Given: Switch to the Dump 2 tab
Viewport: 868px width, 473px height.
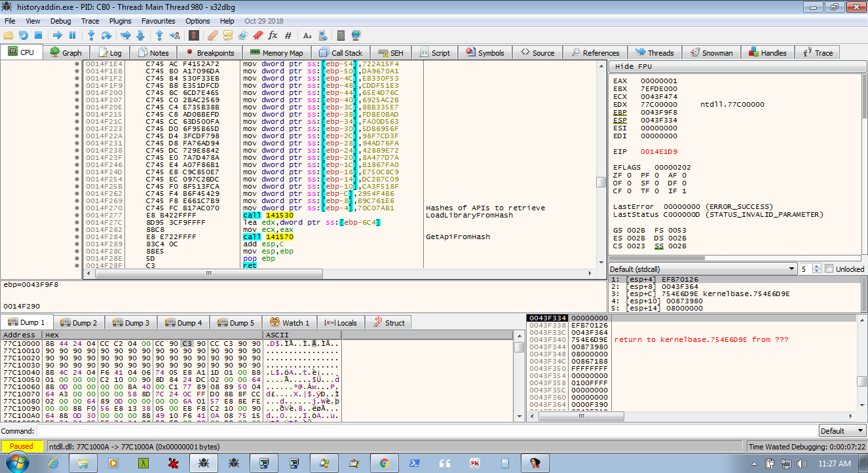Looking at the screenshot, I should [x=79, y=322].
